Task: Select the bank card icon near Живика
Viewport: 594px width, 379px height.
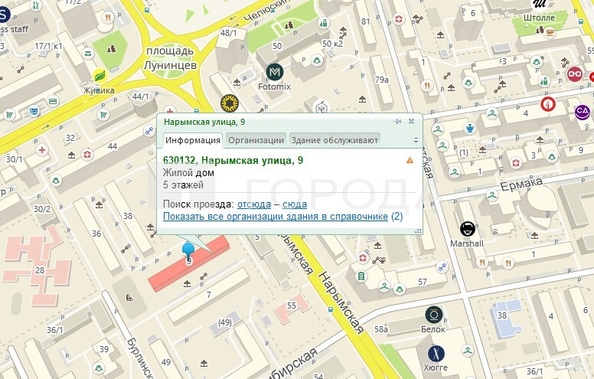Action: (x=53, y=101)
